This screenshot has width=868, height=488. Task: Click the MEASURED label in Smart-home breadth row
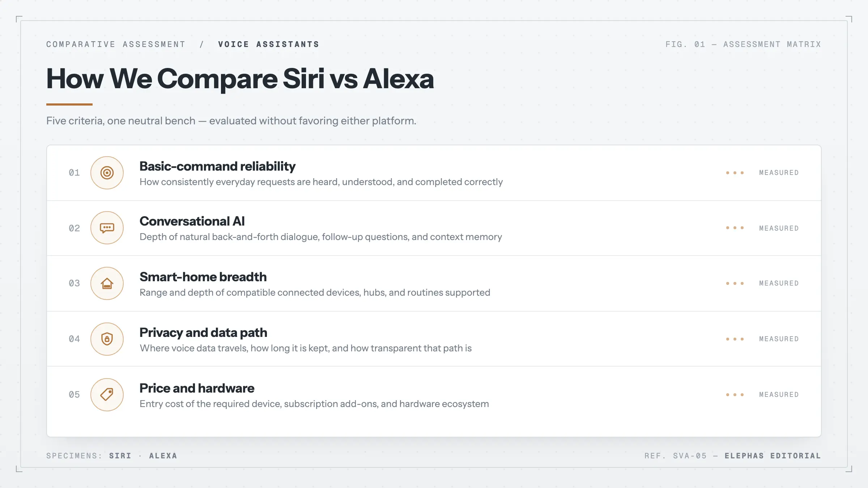point(779,283)
